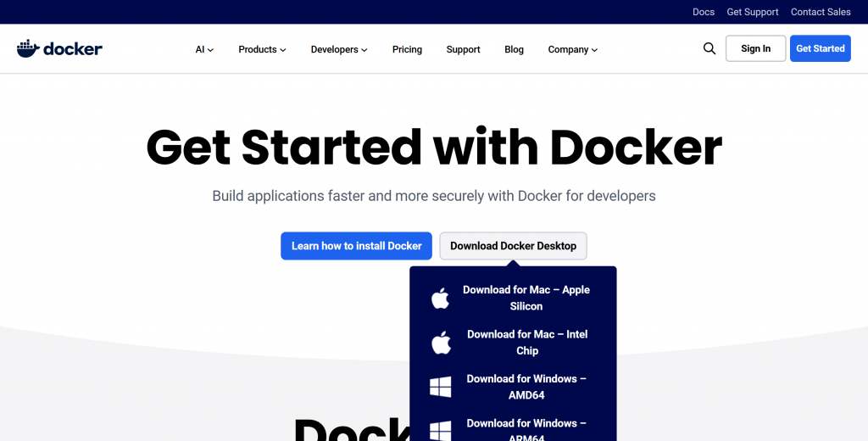Select Download for Windows – AMD64
The height and width of the screenshot is (441, 868).
tap(513, 387)
